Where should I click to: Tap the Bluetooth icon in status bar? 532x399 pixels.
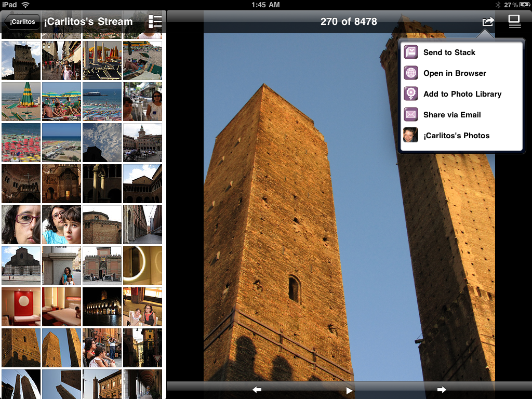(498, 5)
